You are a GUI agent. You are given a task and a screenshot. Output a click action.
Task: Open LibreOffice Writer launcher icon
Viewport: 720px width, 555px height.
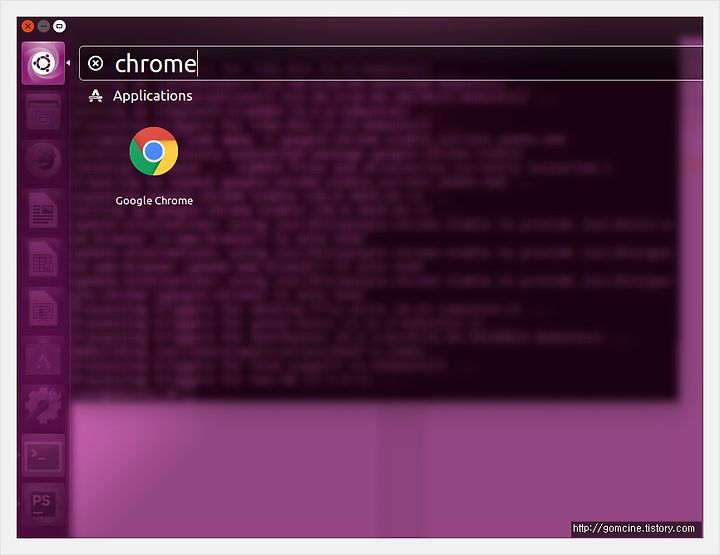click(x=43, y=210)
